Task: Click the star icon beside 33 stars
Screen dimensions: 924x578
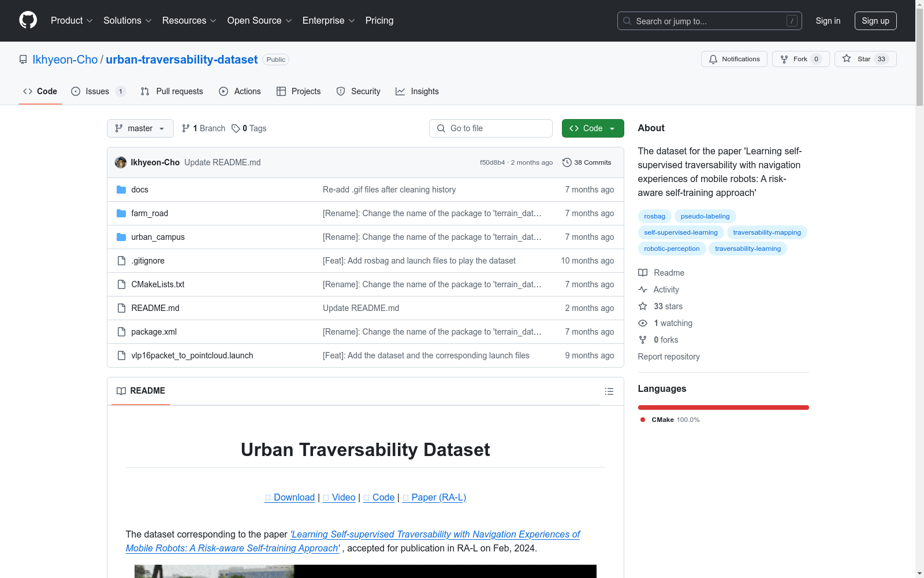Action: [x=643, y=306]
